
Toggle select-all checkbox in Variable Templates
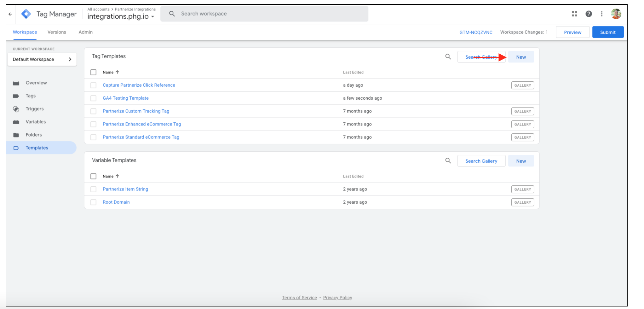94,176
